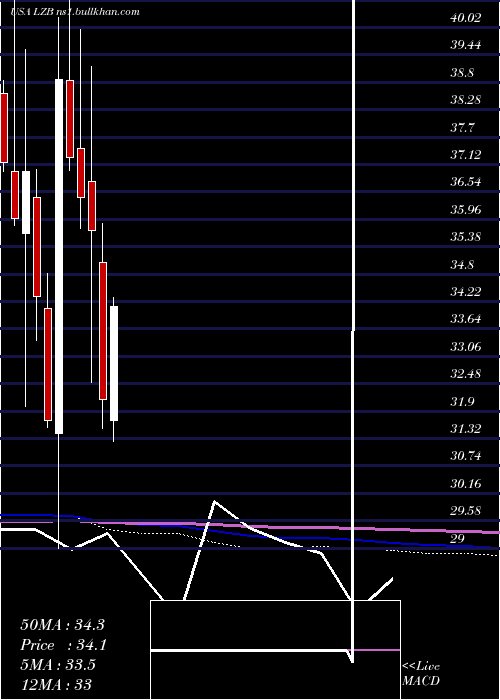
Task: Click the 29 price axis label
Action: pos(458,539)
